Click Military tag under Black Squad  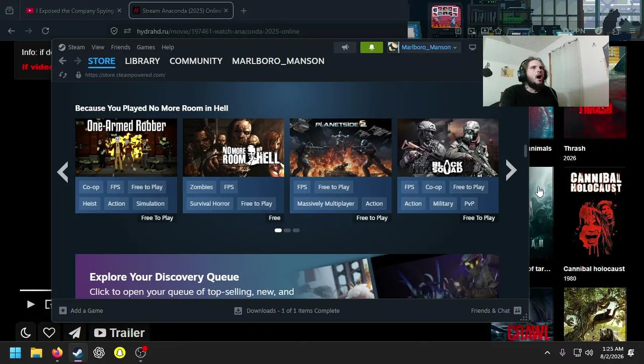[443, 203]
